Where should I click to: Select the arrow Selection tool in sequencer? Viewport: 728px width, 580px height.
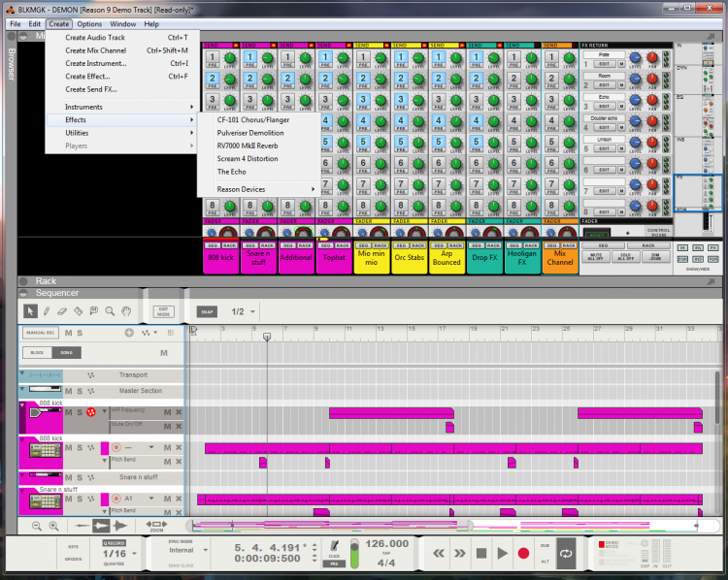(30, 311)
